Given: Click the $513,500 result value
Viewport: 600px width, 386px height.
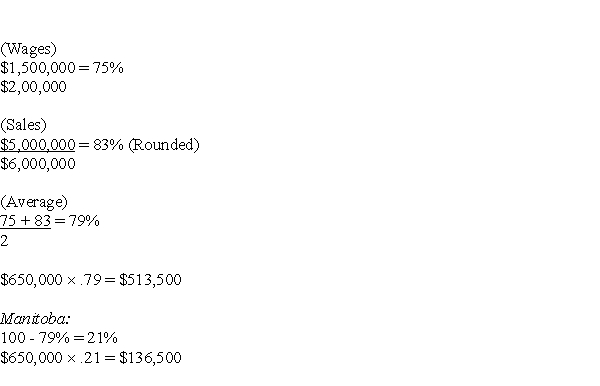Looking at the screenshot, I should [x=150, y=280].
